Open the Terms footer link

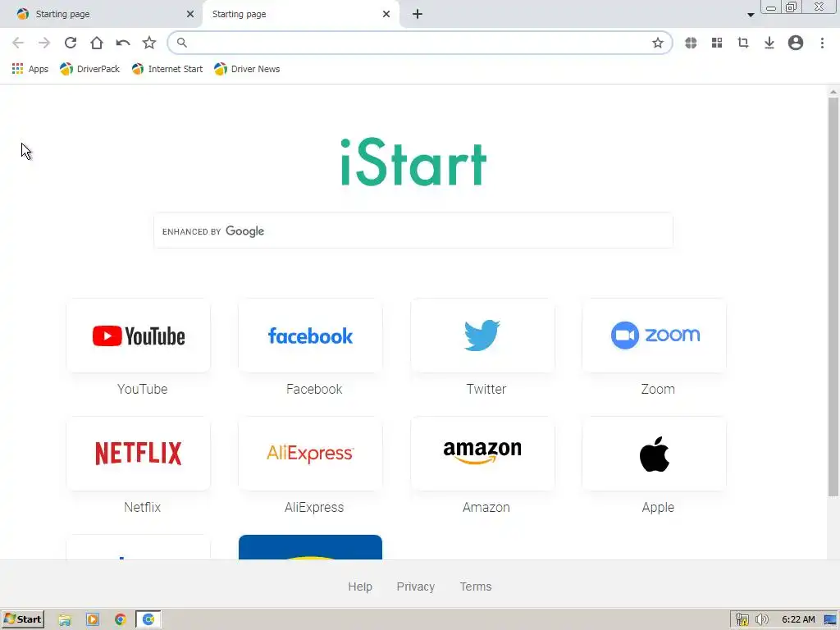(476, 587)
